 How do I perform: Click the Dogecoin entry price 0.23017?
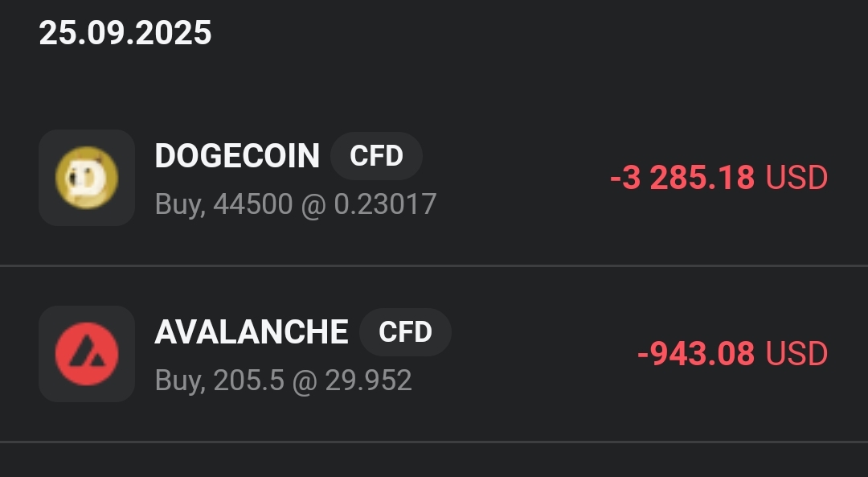(x=385, y=204)
